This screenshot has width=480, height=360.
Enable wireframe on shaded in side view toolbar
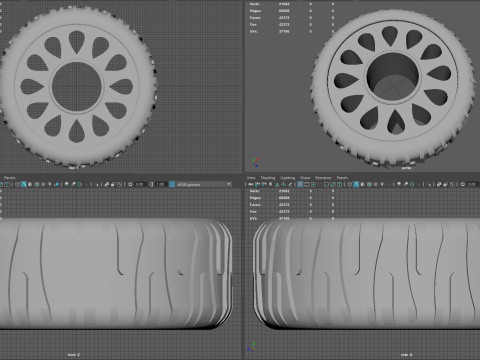pos(369,184)
